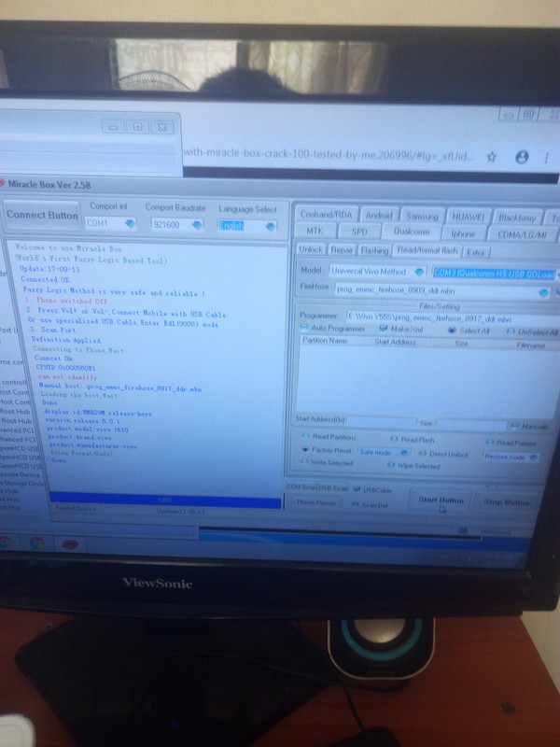Switch to the Samsung tab
Screen dimensions: 560x747
(x=422, y=217)
